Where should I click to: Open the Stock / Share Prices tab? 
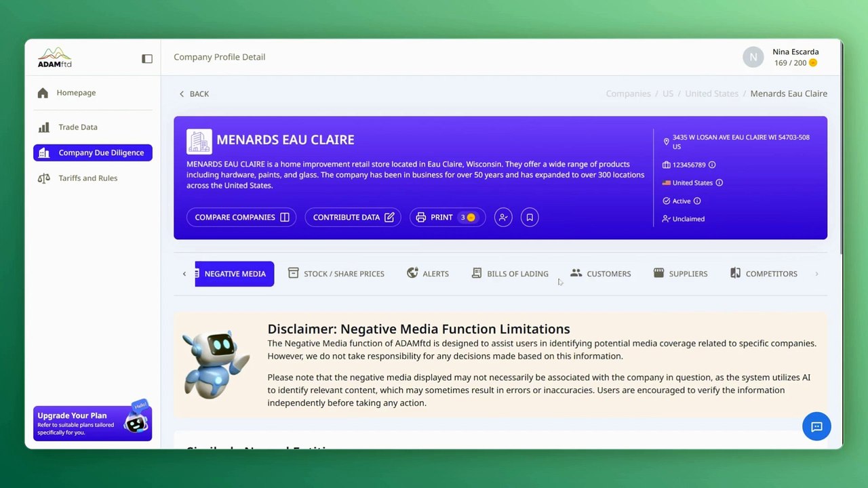pos(336,274)
